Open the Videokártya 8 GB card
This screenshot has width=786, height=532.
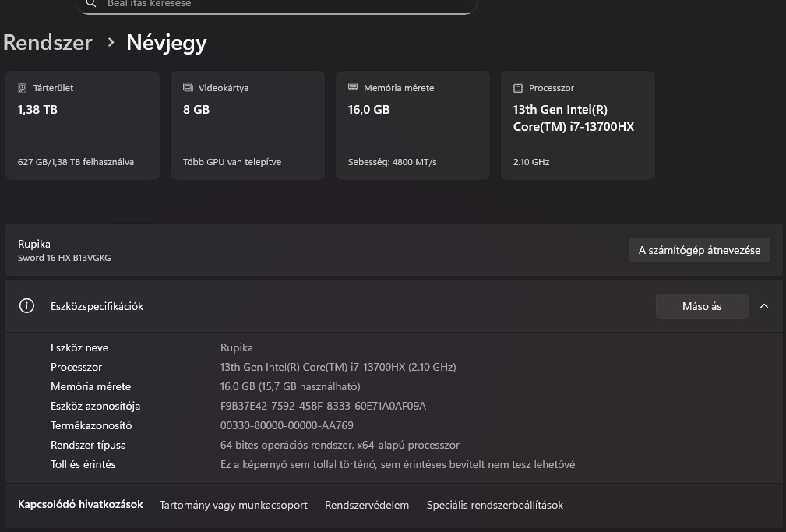(248, 125)
